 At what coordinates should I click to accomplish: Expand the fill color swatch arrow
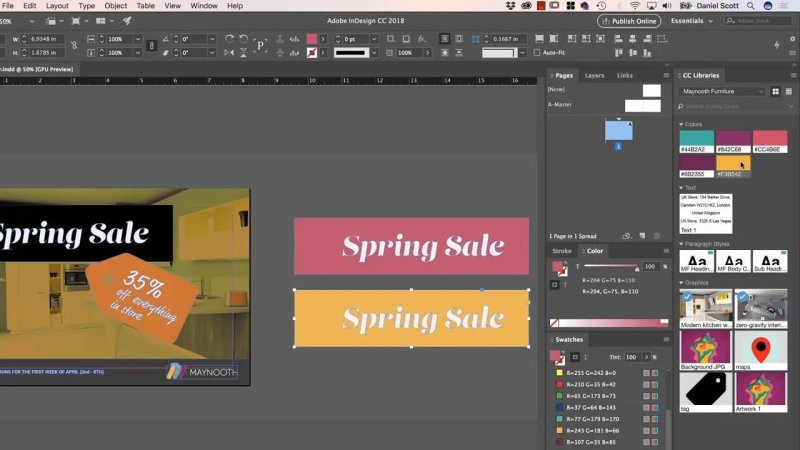click(323, 39)
